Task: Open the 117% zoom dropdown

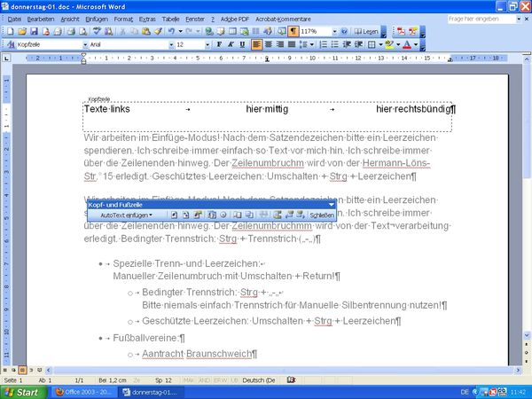Action: tap(334, 32)
